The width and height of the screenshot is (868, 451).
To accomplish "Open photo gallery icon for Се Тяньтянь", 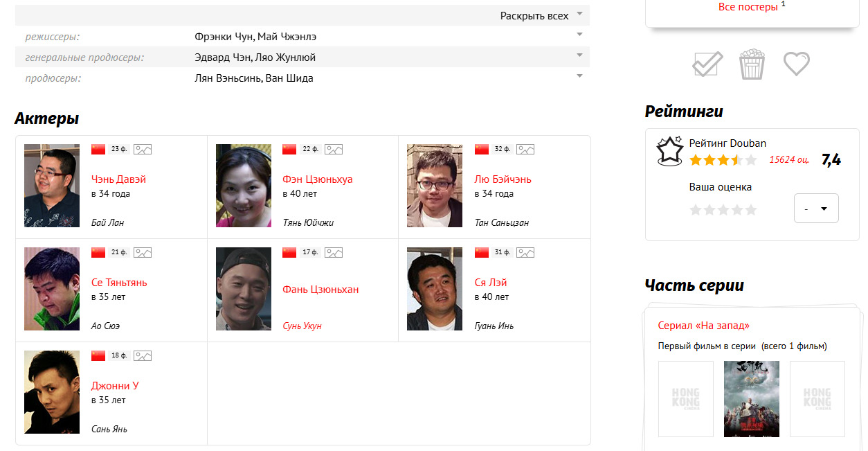I will (143, 252).
